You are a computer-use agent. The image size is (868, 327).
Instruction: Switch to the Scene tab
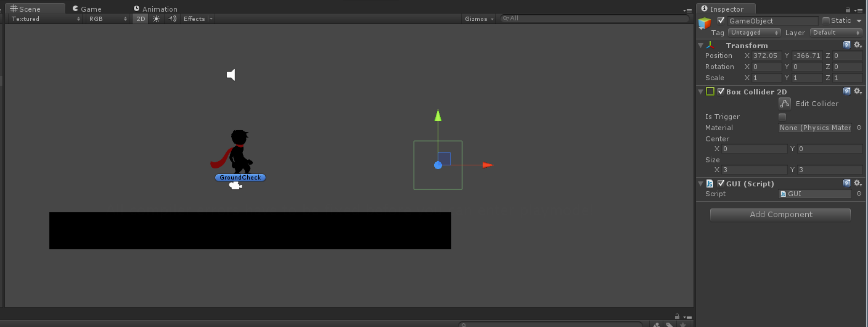point(35,9)
